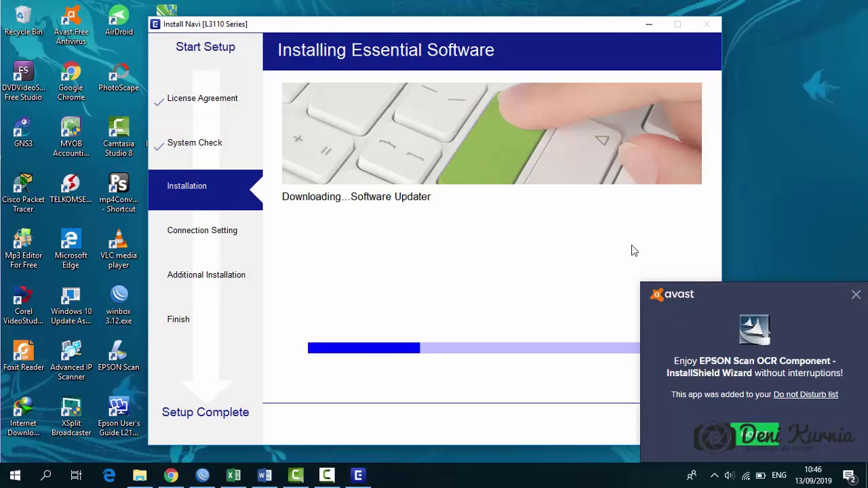Open the AirDroid desktop icon
868x488 pixels.
(119, 21)
